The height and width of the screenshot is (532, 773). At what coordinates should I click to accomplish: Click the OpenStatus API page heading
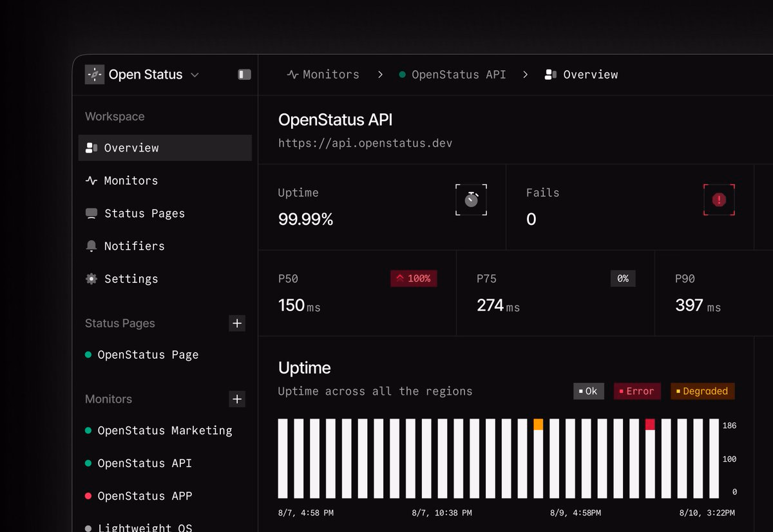pyautogui.click(x=335, y=120)
